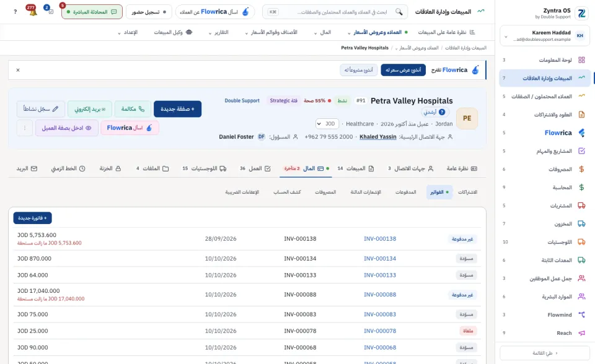Click the أرشدني guide help badge
This screenshot has width=595, height=364.
[434, 112]
